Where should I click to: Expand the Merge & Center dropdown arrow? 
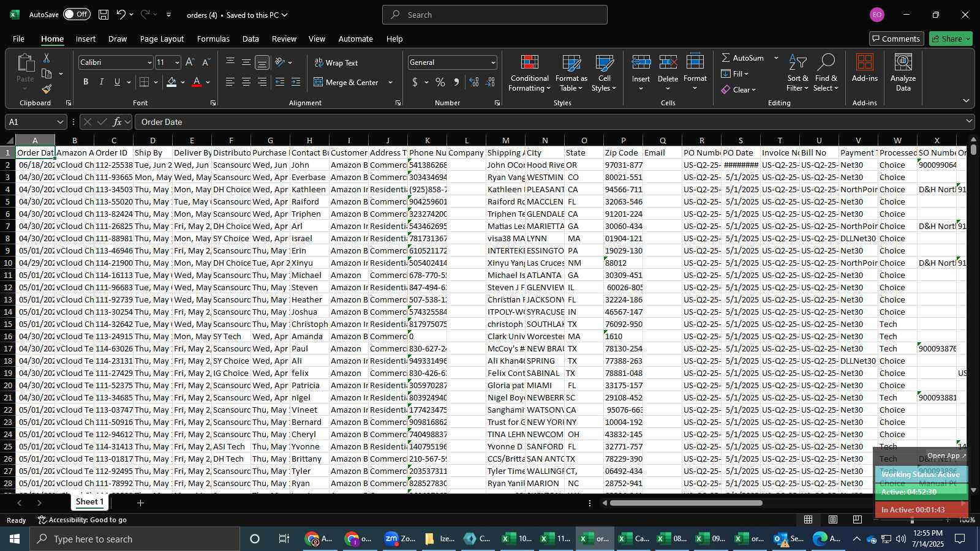(x=391, y=82)
